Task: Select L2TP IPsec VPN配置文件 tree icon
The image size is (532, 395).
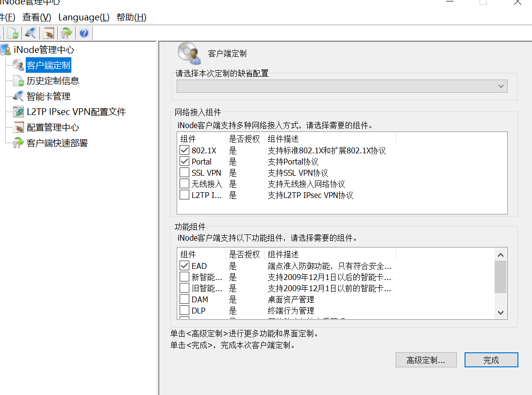Action: (x=18, y=112)
